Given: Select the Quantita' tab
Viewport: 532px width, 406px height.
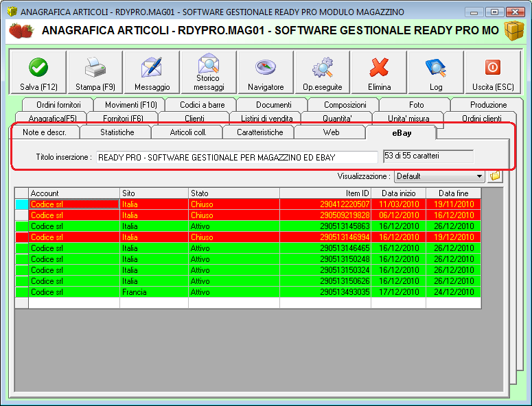Looking at the screenshot, I should pyautogui.click(x=337, y=118).
